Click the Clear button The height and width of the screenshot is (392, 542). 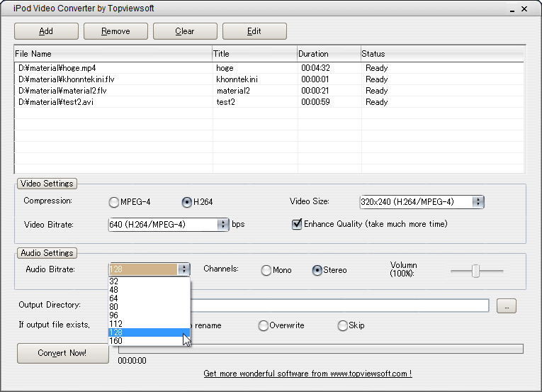coord(185,31)
